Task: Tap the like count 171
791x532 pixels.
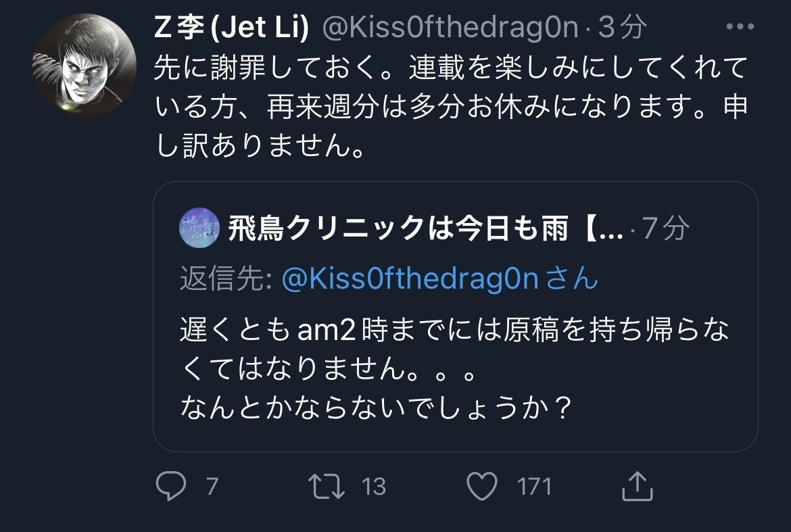Action: coord(534,487)
